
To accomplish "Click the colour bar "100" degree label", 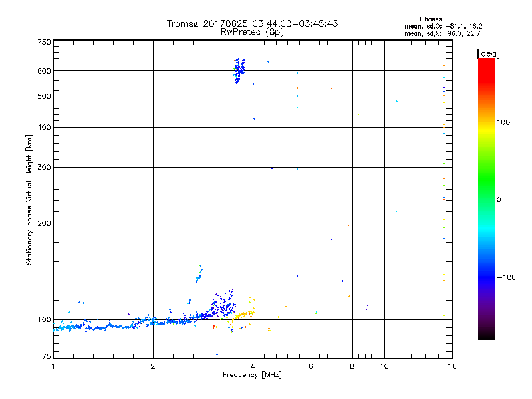I will click(503, 122).
